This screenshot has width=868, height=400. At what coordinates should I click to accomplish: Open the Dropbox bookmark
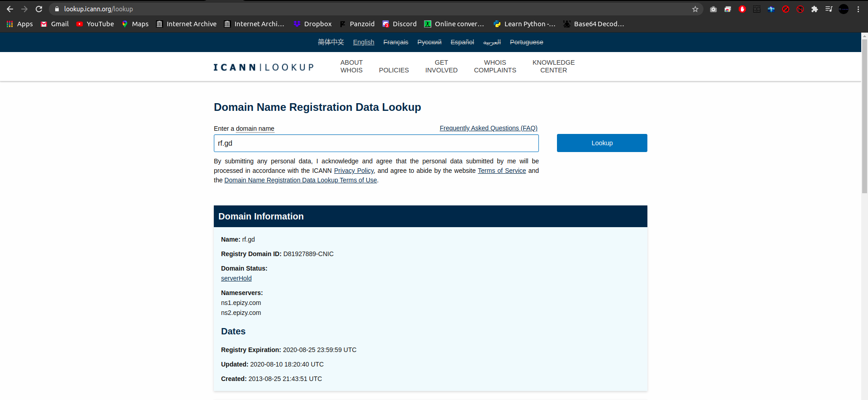pyautogui.click(x=312, y=24)
